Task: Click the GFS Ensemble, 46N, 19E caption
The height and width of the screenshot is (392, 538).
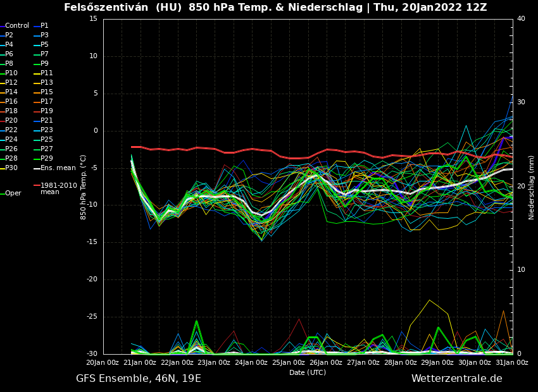Action: pos(139,379)
